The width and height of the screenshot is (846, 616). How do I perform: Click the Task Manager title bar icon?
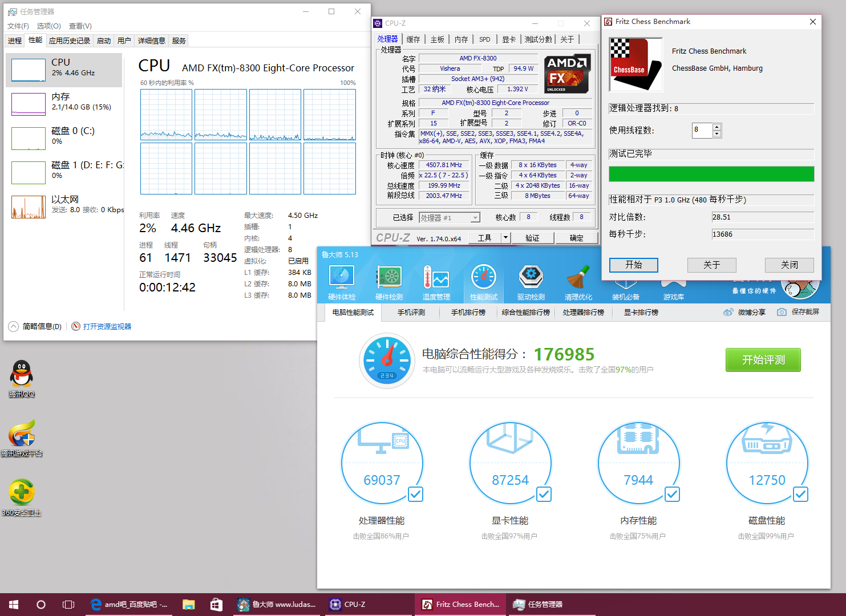(13, 11)
